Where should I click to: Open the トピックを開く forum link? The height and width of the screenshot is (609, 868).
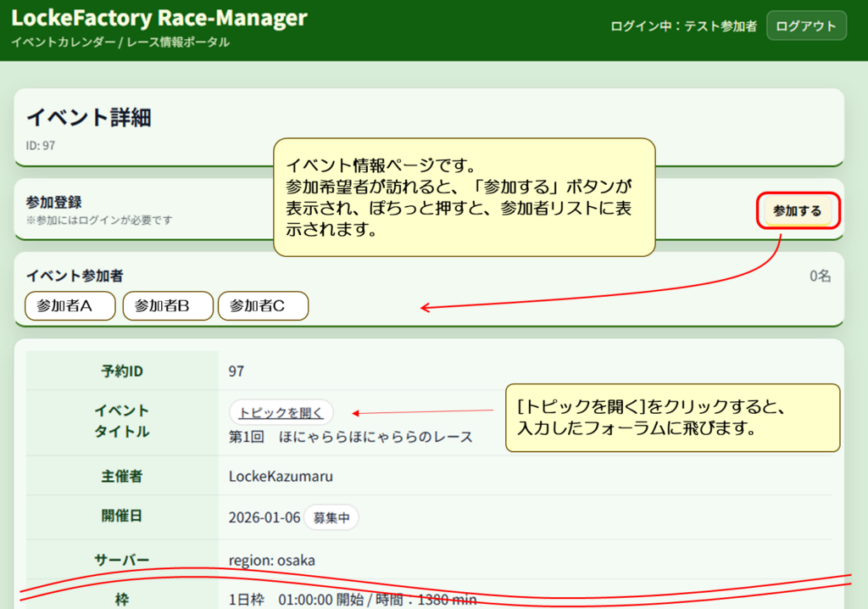281,412
